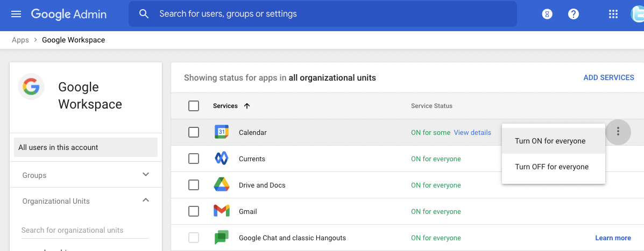The image size is (644, 251).
Task: Click the Groups label
Action: [x=34, y=175]
